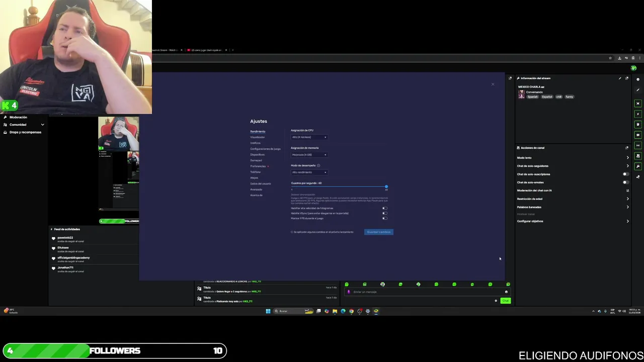Click the pencil icon in right sidebar
The height and width of the screenshot is (362, 644).
point(638,90)
